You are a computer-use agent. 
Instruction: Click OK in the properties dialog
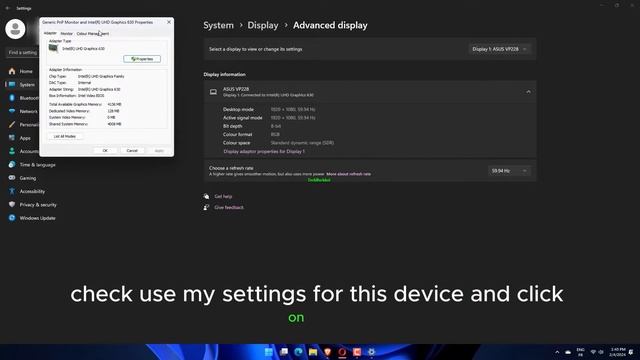pyautogui.click(x=105, y=151)
